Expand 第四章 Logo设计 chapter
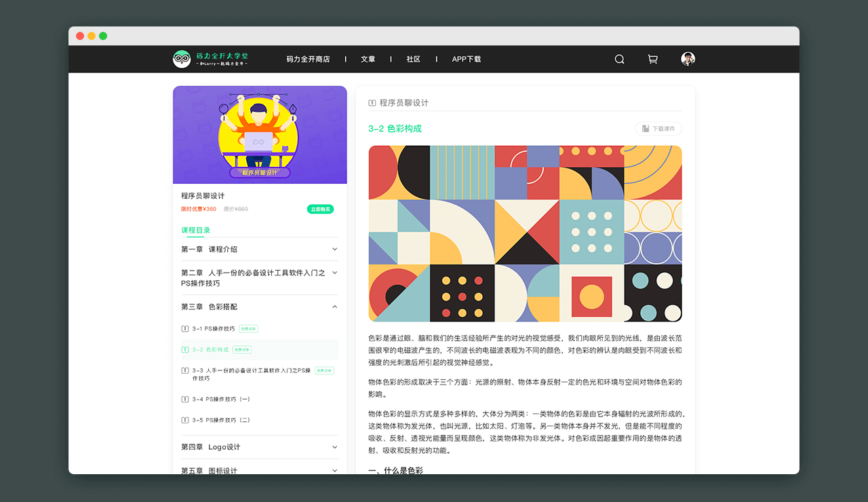The height and width of the screenshot is (502, 868). click(334, 447)
